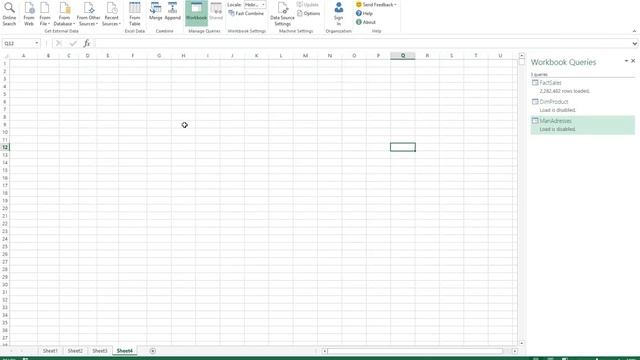Switch to Sheet1 tab
640x360 pixels.
[x=50, y=351]
